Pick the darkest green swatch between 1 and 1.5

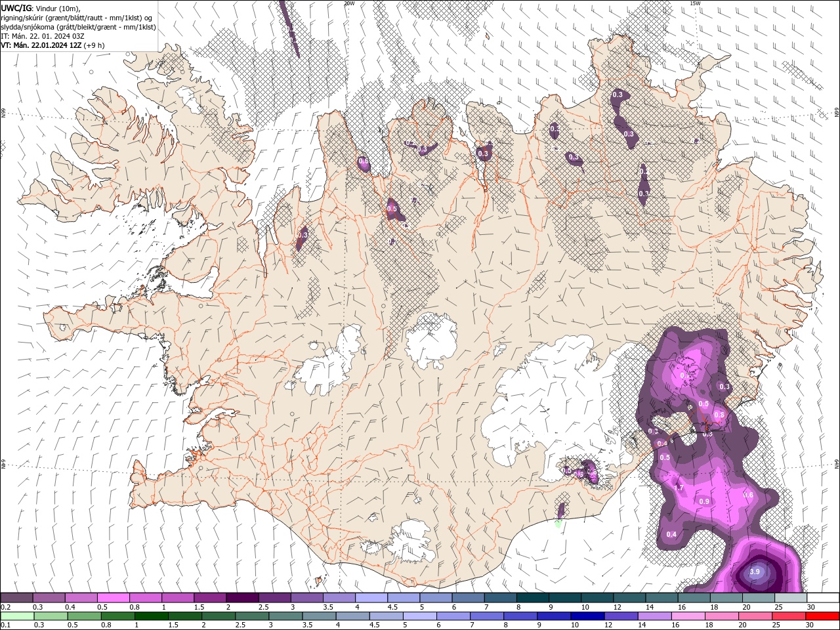[x=152, y=616]
